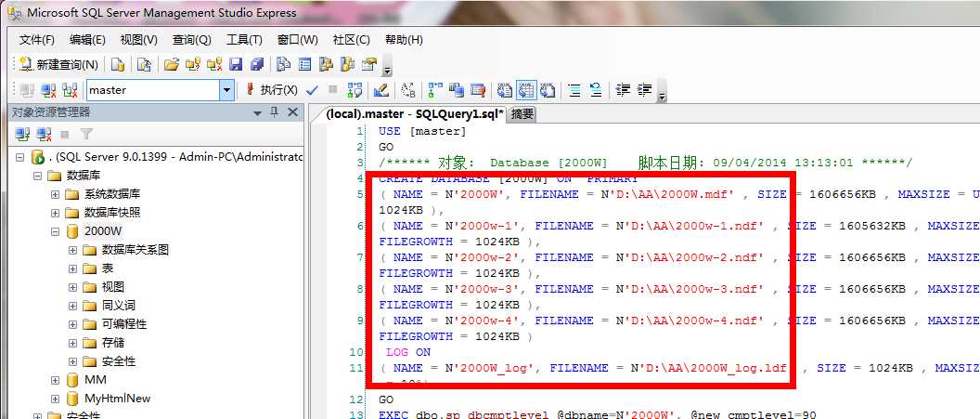Collapse the 数据库 folder
Screen dimensions: 980x419
(37, 176)
